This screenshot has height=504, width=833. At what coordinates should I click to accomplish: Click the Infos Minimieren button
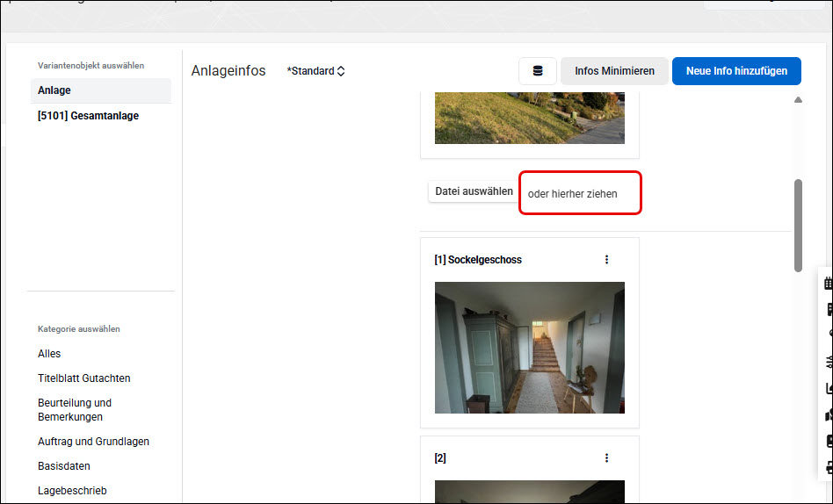point(614,71)
